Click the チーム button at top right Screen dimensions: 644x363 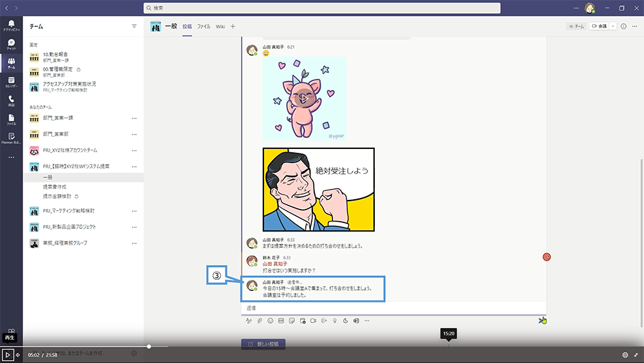coord(576,26)
